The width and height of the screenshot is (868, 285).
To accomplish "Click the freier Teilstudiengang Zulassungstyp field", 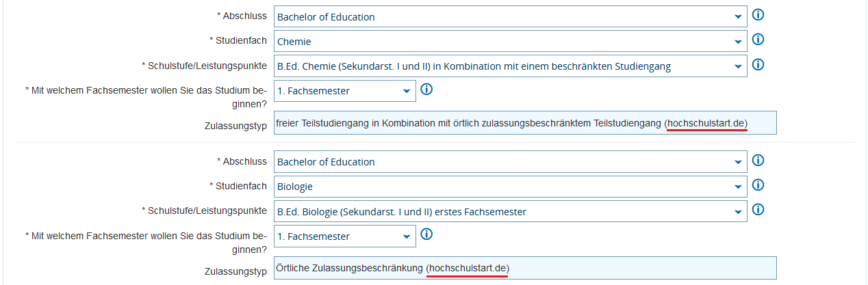I will tap(465, 123).
